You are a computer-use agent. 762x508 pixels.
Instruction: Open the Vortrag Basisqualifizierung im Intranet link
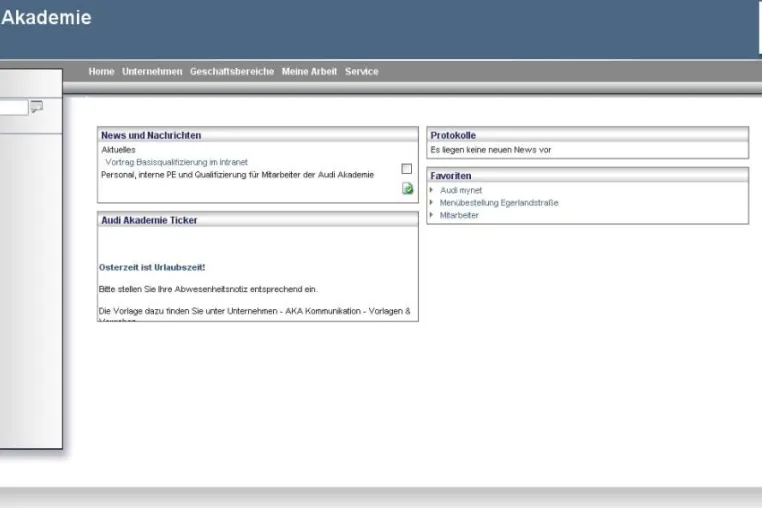pyautogui.click(x=176, y=162)
